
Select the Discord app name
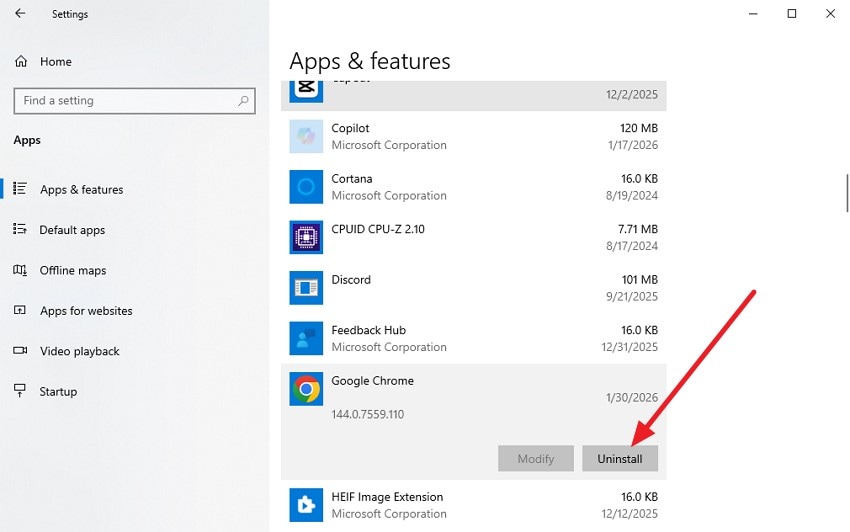click(351, 279)
